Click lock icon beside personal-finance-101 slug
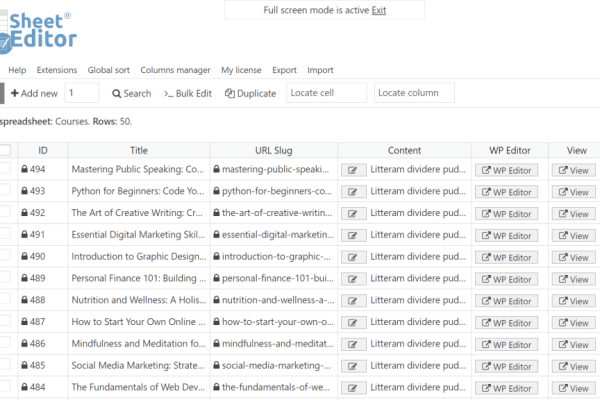This screenshot has width=600, height=400. pyautogui.click(x=217, y=278)
